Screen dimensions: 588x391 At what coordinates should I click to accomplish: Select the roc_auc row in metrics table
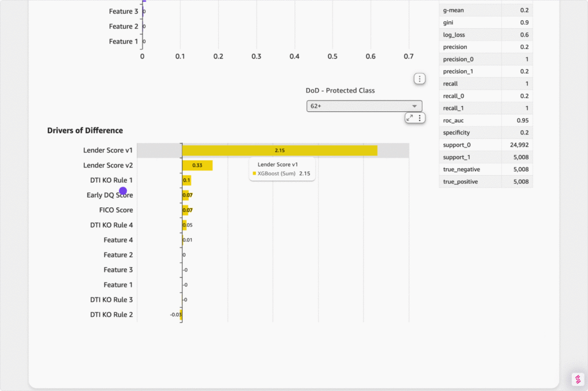[485, 121]
